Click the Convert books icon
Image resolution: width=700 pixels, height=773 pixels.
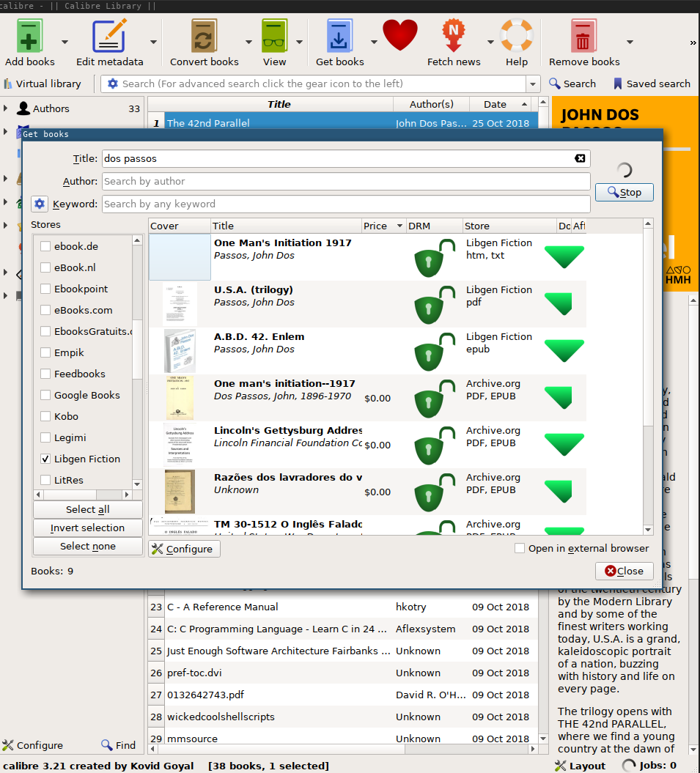204,35
